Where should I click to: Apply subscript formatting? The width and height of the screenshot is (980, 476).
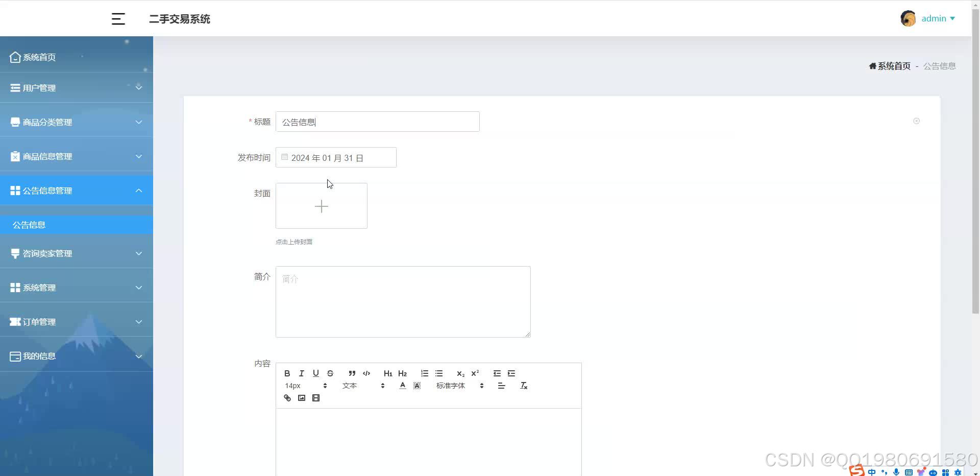tap(460, 373)
